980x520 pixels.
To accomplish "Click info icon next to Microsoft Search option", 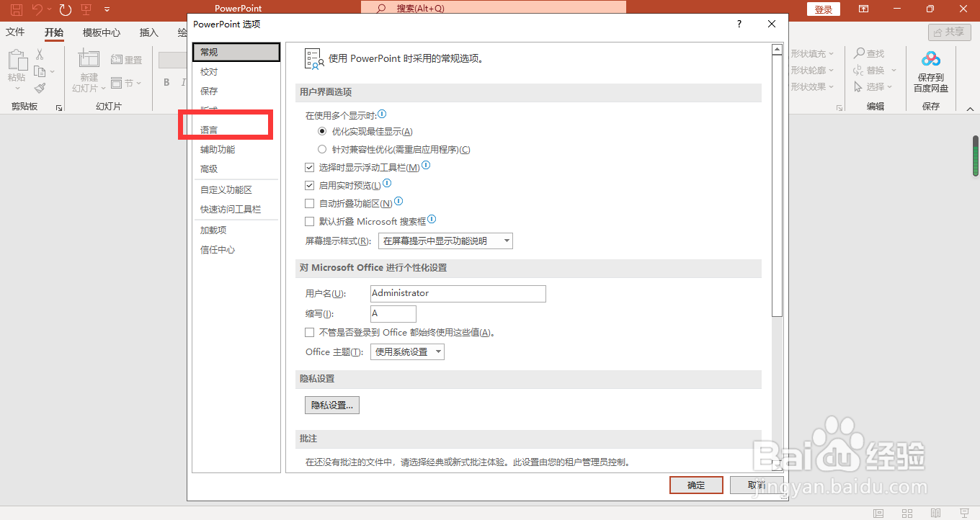I will click(432, 220).
